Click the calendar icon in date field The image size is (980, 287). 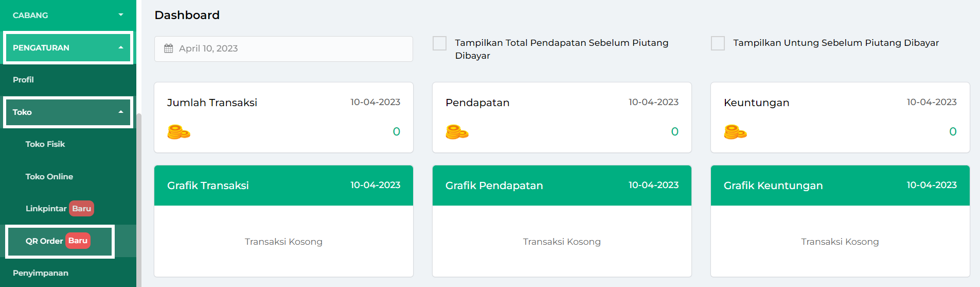tap(168, 48)
